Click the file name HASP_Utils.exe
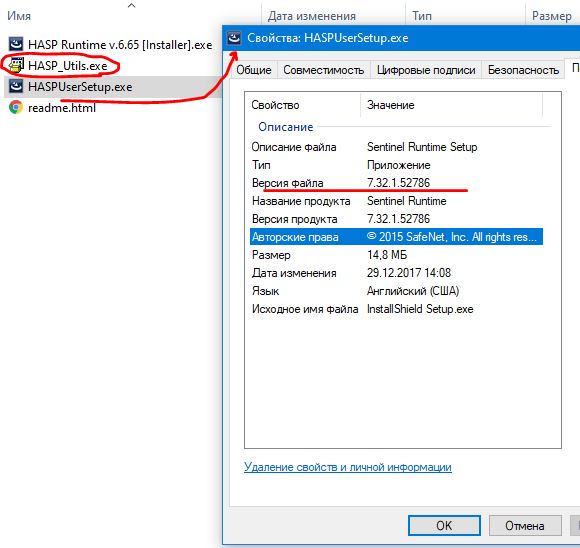 pos(68,65)
